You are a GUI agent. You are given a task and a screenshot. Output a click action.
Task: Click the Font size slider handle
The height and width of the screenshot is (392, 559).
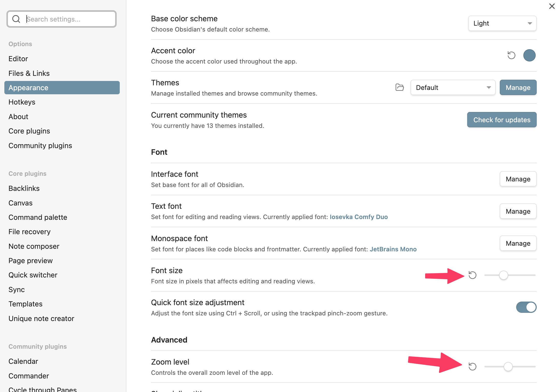tap(503, 275)
